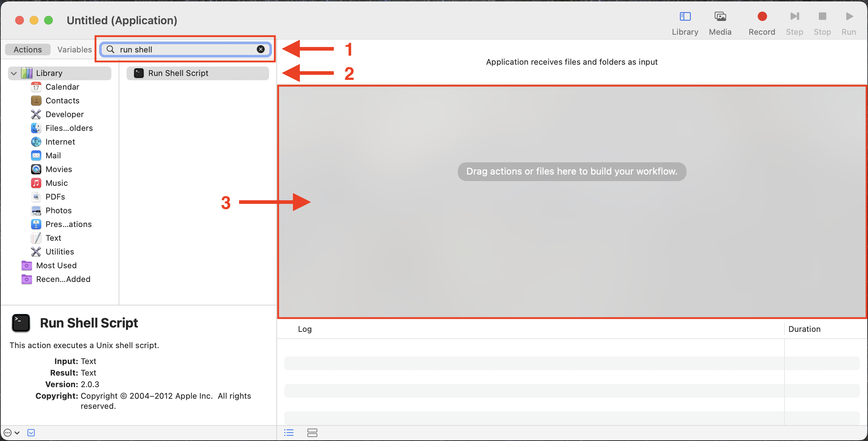
Task: Switch to the Variables tab
Action: [75, 50]
